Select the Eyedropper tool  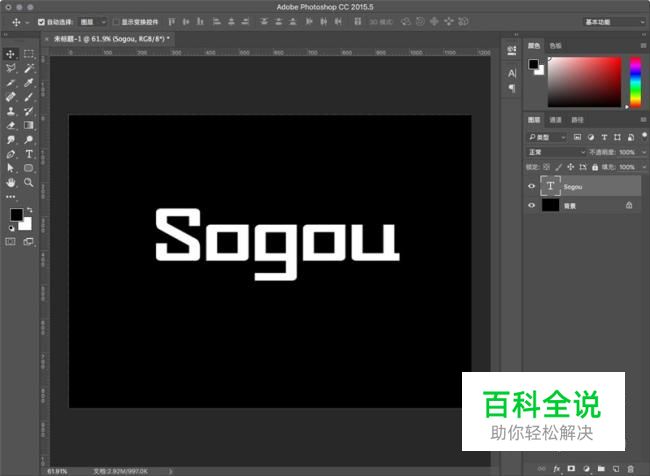(29, 83)
